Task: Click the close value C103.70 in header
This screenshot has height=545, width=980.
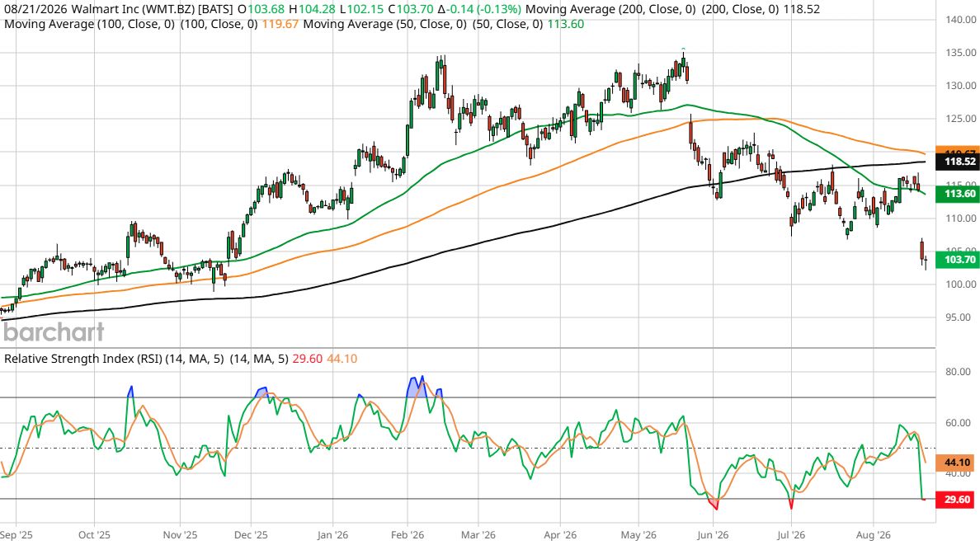Action: (x=410, y=9)
